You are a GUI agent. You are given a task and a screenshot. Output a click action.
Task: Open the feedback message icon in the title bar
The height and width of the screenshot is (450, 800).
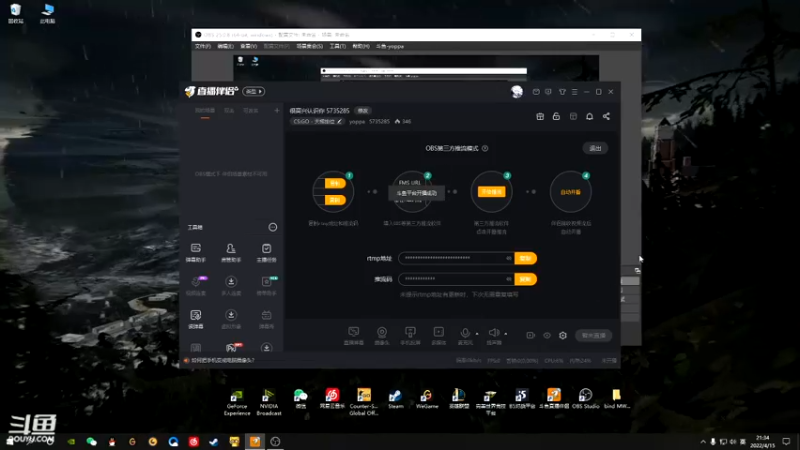(x=548, y=92)
